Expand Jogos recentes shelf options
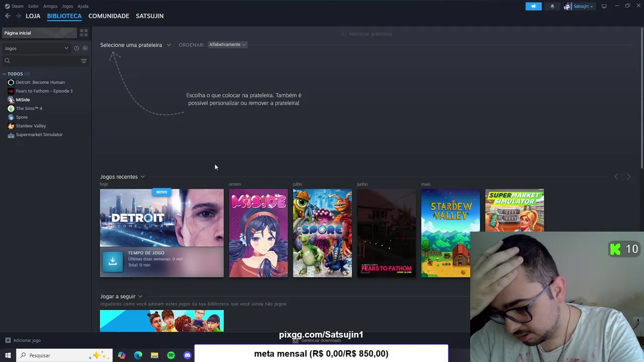 pos(142,177)
